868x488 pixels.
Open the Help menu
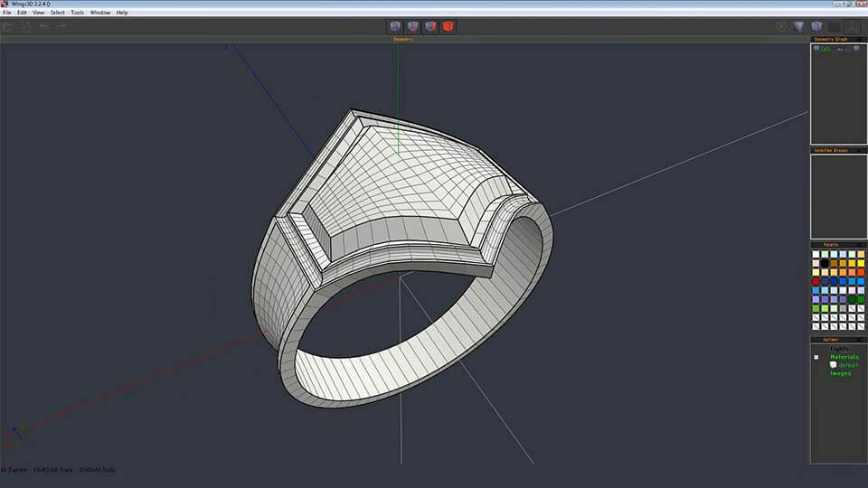point(122,12)
